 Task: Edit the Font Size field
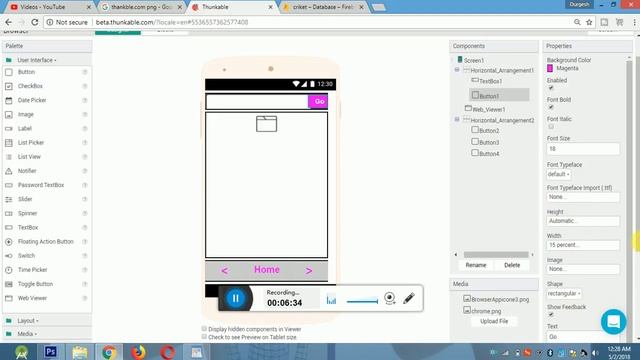pyautogui.click(x=583, y=149)
